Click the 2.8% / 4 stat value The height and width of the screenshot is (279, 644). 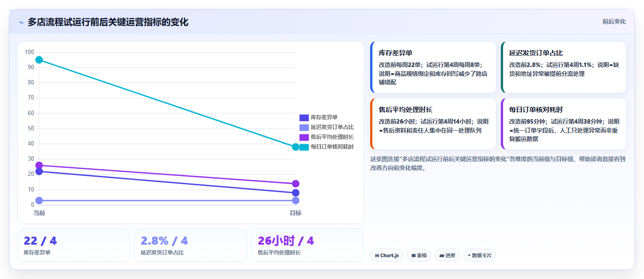164,241
